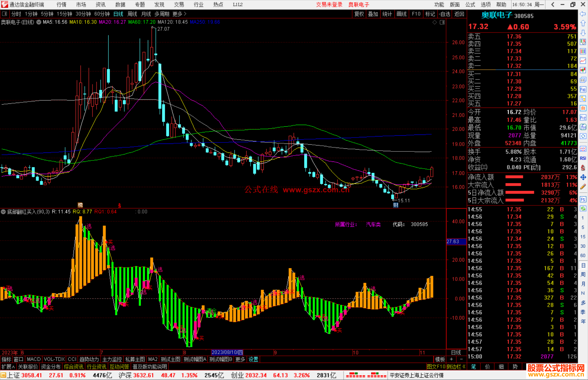588x380 pixels.
Task: Click the F10 icon in right sidebar
Action: (583, 90)
